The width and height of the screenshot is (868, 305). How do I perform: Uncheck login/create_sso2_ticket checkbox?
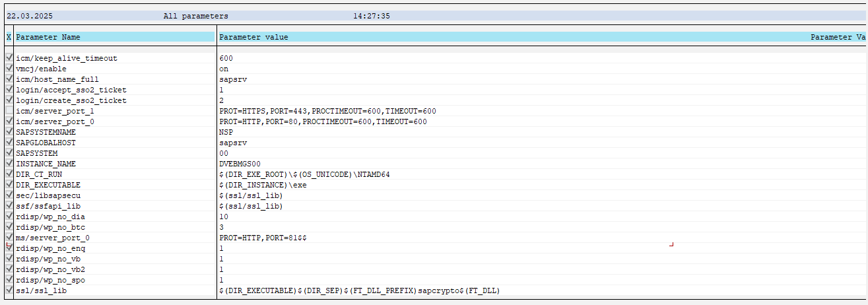(x=9, y=100)
